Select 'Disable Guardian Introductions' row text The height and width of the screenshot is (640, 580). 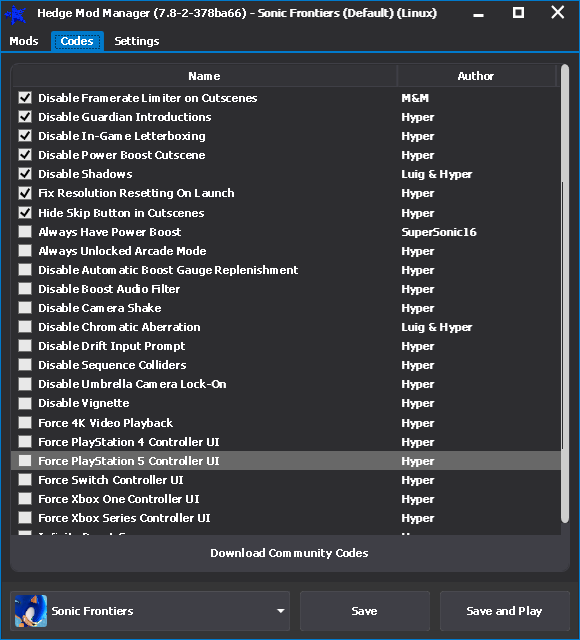point(125,117)
